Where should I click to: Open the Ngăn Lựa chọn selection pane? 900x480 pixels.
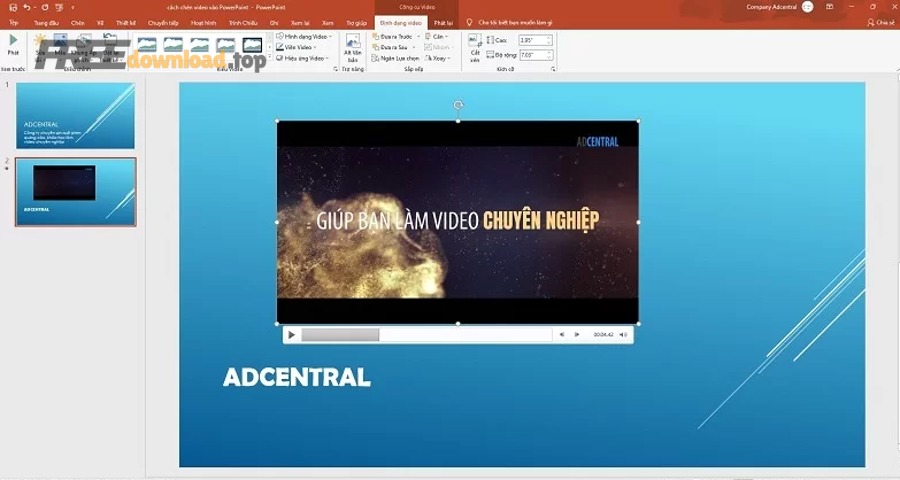coord(395,58)
